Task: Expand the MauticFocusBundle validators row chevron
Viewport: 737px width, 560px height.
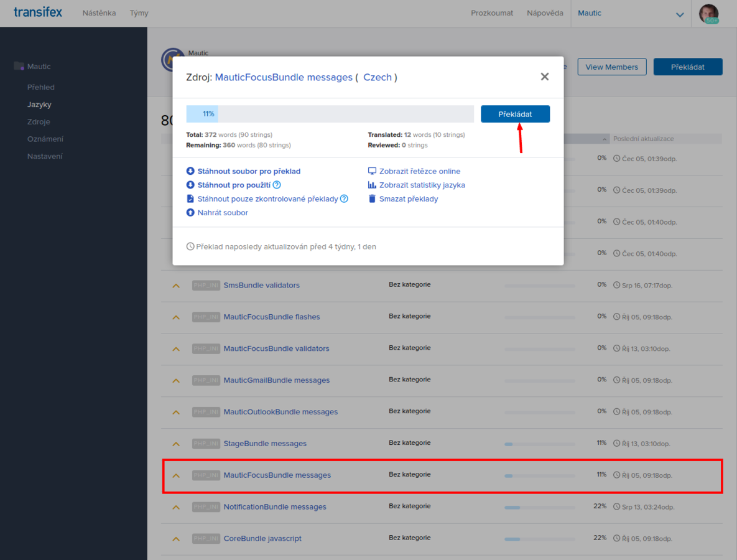Action: click(x=176, y=349)
